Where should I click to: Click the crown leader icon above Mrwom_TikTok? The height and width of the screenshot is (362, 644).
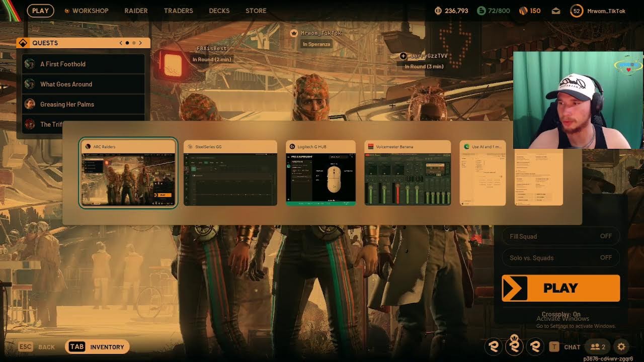(294, 33)
